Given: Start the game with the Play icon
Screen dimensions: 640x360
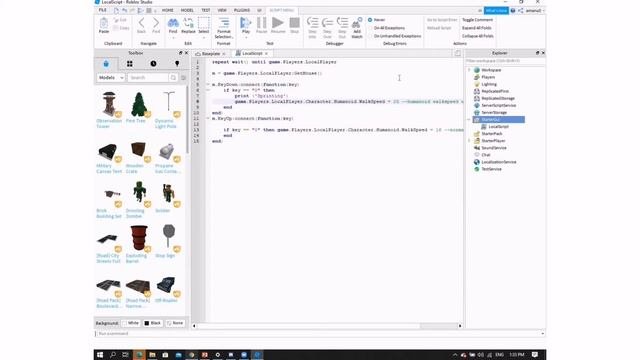Looking at the screenshot, I should click(246, 23).
